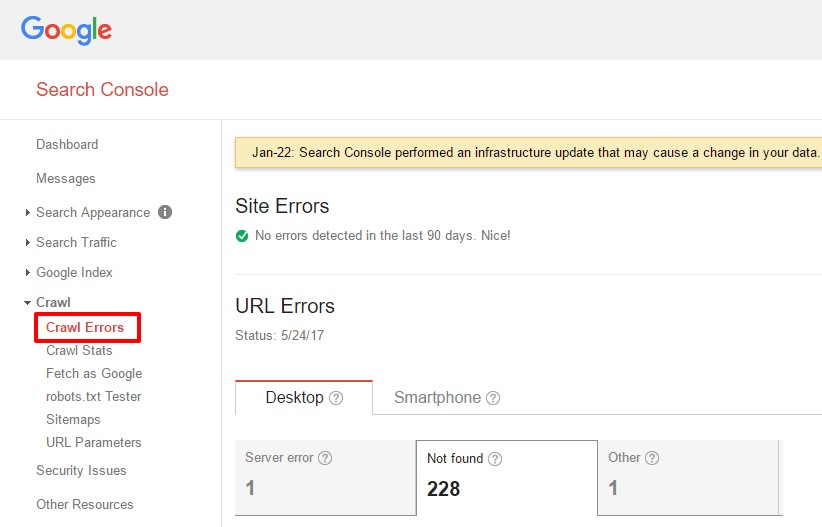
Task: Click the Smartphone tab help icon
Action: (x=493, y=398)
